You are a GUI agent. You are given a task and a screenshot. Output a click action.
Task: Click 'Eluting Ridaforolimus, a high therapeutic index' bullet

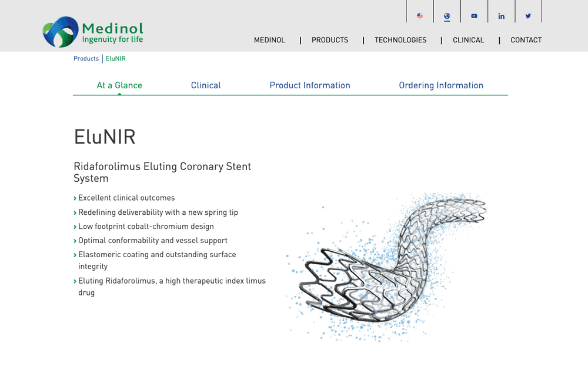point(172,287)
